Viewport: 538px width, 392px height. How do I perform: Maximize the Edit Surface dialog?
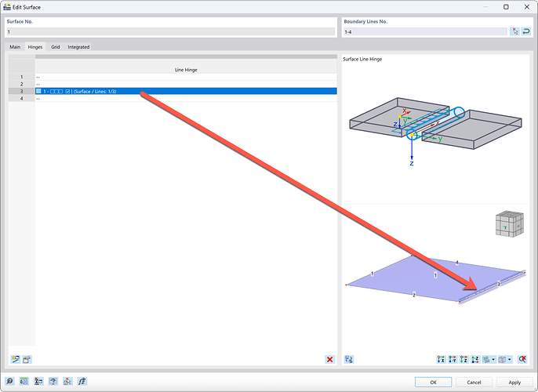[506, 7]
